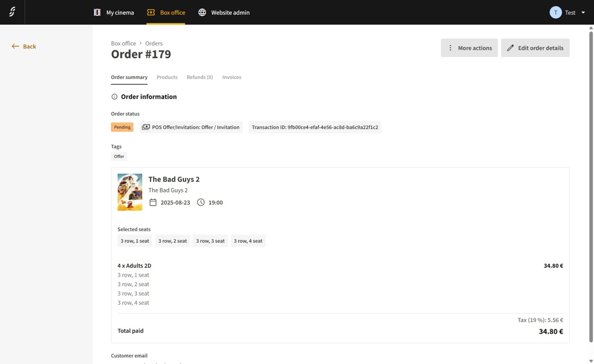Click the info icon beside Order information
The image size is (594, 364).
click(x=114, y=97)
